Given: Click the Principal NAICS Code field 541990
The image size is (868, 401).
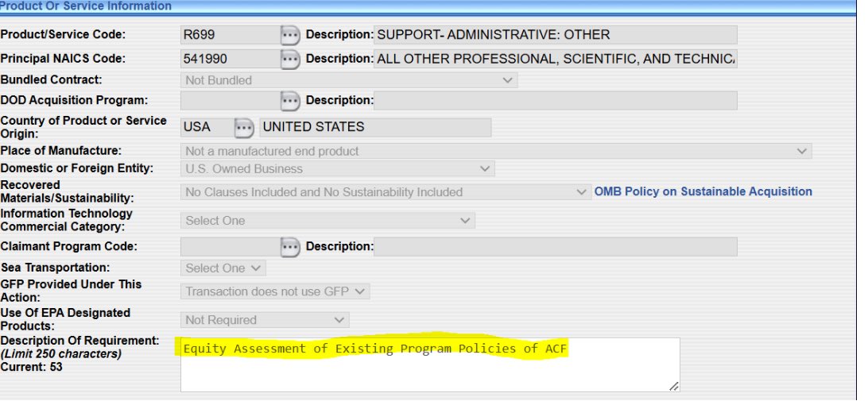Looking at the screenshot, I should tap(229, 59).
